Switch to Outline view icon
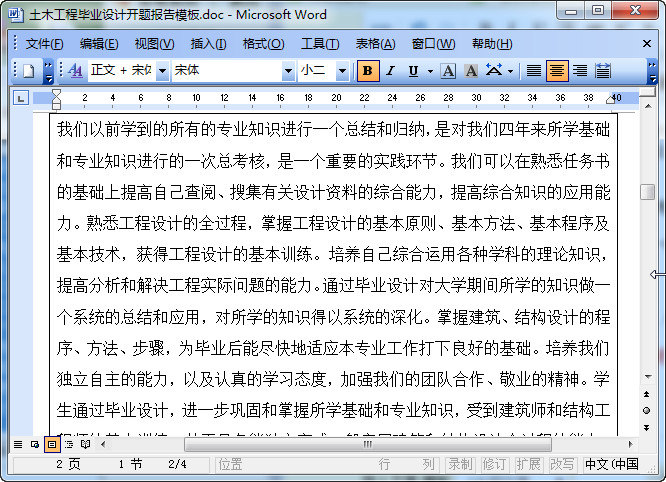666x482 pixels. pos(69,445)
